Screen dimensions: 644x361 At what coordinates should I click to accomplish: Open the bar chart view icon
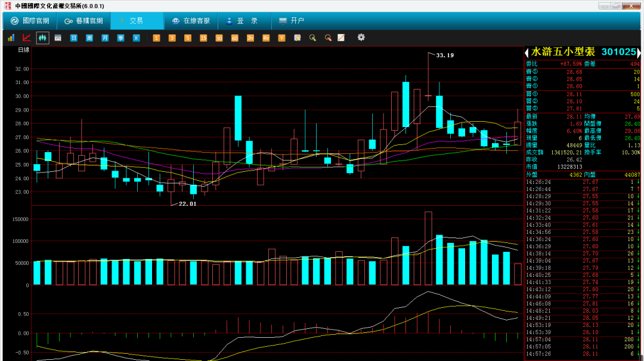point(11,38)
